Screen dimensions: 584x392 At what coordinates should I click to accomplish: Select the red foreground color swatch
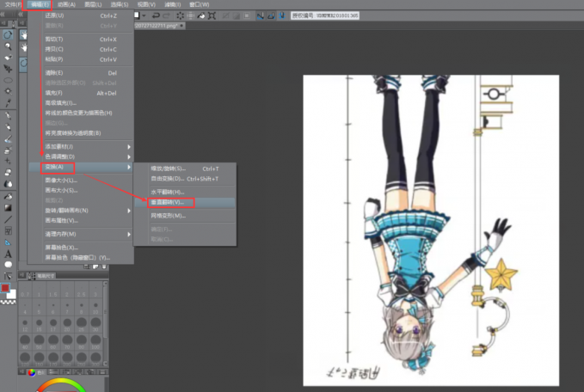(x=5, y=288)
